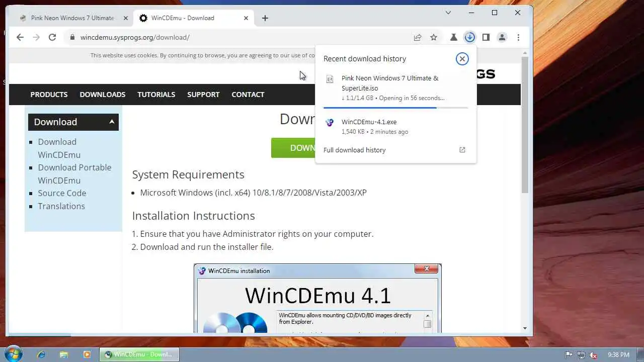Click the Installation Instructions heading
Screen dimensions: 644x362
[193, 216]
